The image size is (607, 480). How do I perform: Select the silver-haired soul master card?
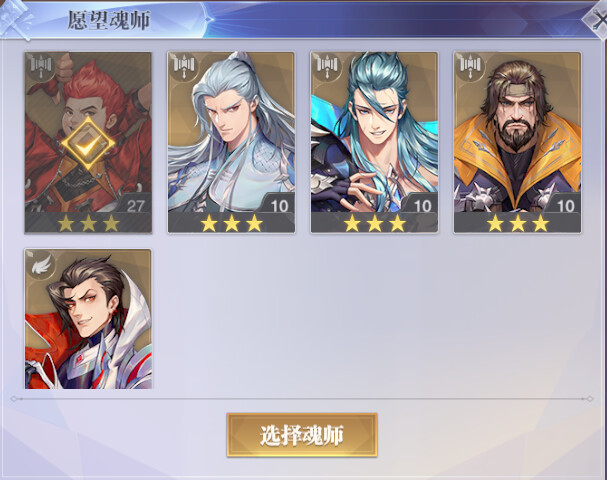pyautogui.click(x=231, y=142)
